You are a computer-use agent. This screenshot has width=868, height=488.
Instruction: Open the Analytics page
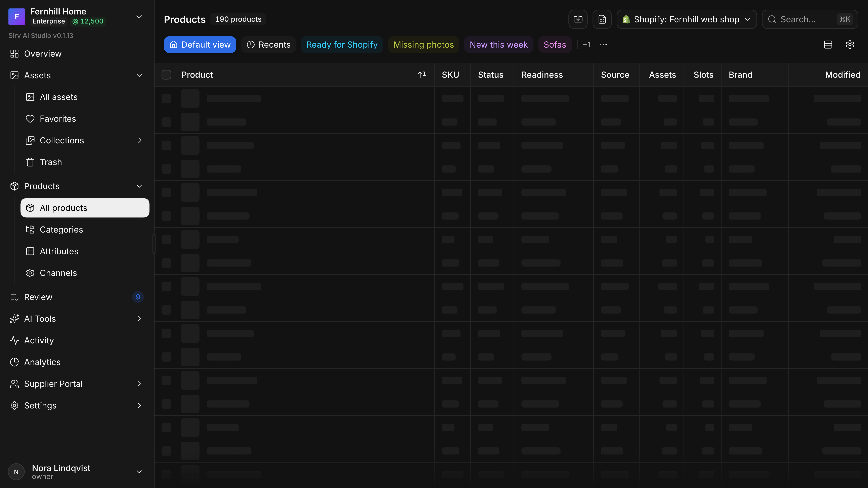tap(77, 362)
